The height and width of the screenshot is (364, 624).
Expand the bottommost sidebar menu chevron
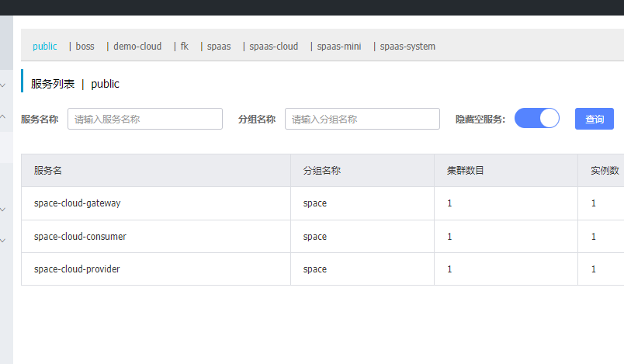(x=3, y=240)
